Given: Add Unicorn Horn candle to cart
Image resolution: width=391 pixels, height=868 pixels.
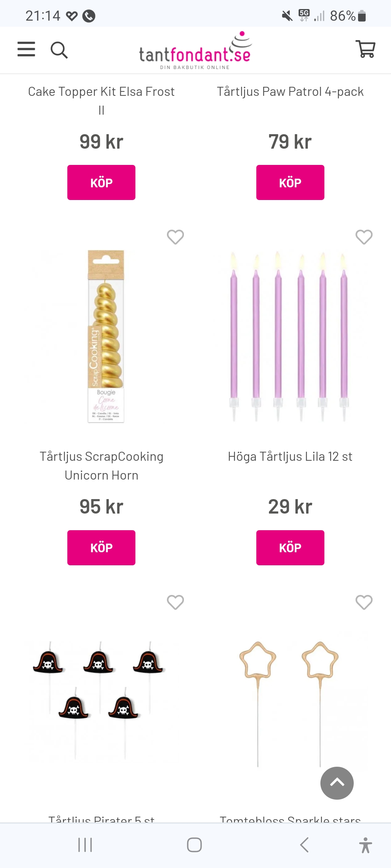Looking at the screenshot, I should click(x=101, y=548).
